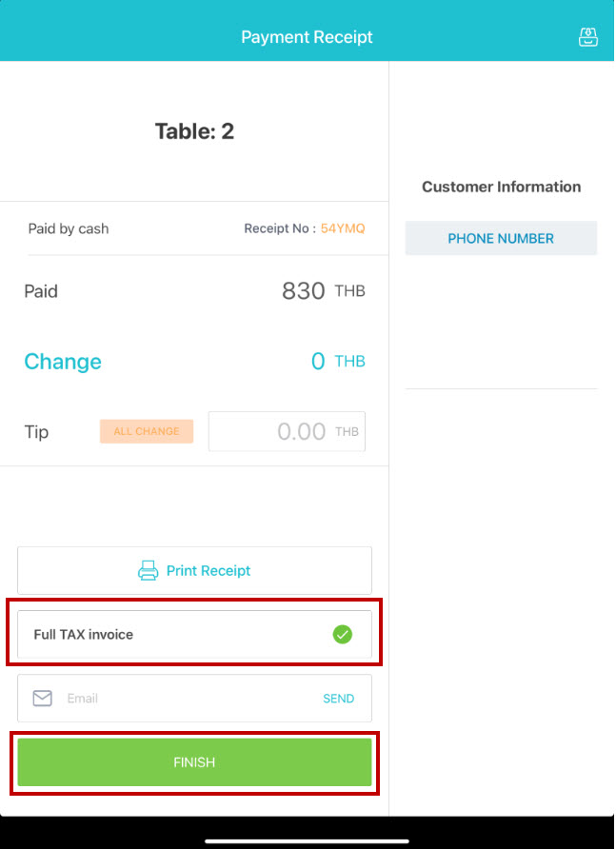Viewport: 616px width, 849px height.
Task: Click the receipt number 54YMQ
Action: [343, 229]
